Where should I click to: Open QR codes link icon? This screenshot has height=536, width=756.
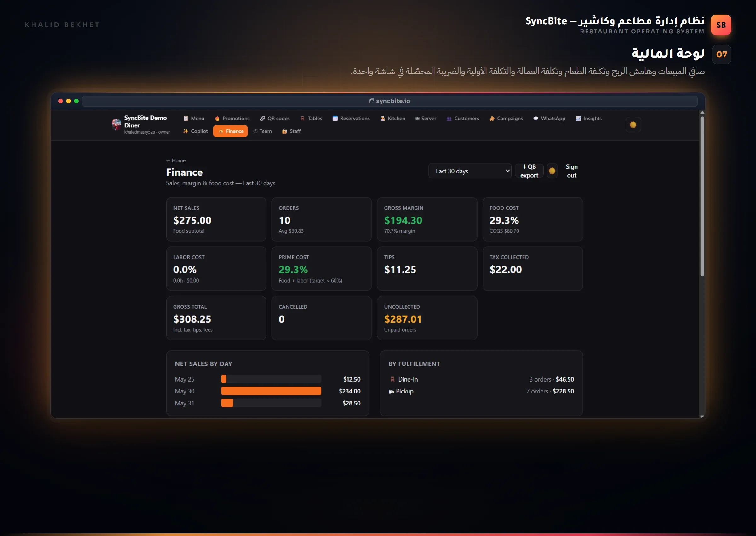(x=262, y=119)
